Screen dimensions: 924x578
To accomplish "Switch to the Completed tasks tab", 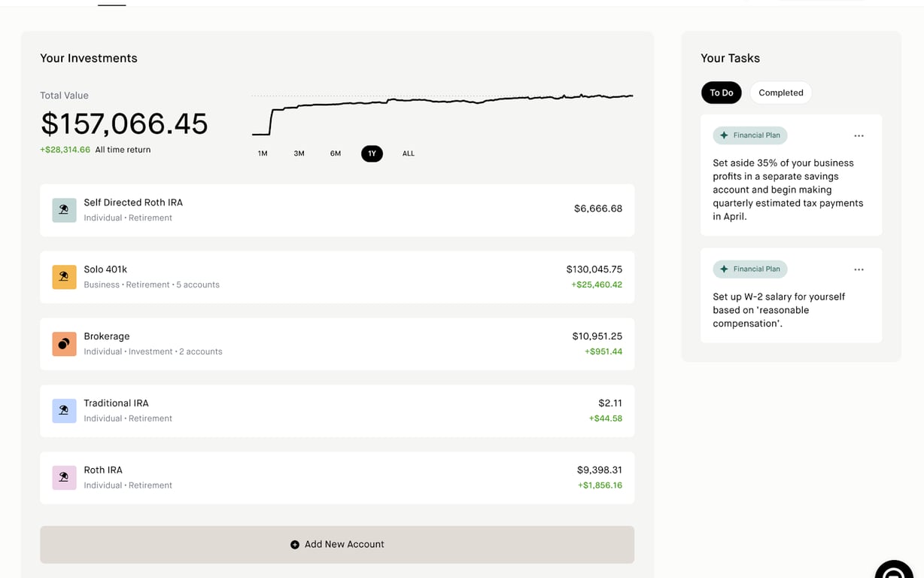I will point(780,93).
